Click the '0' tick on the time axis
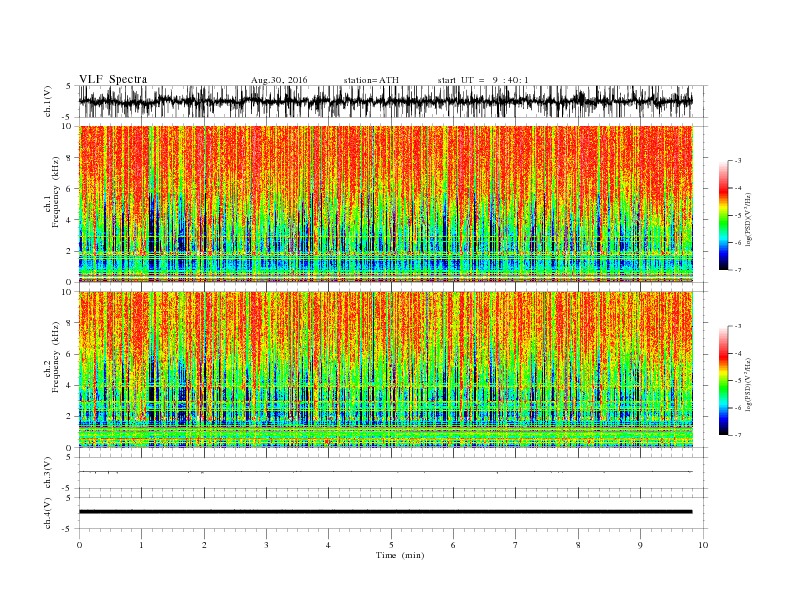Viewport: 792px width, 612px height. (79, 545)
